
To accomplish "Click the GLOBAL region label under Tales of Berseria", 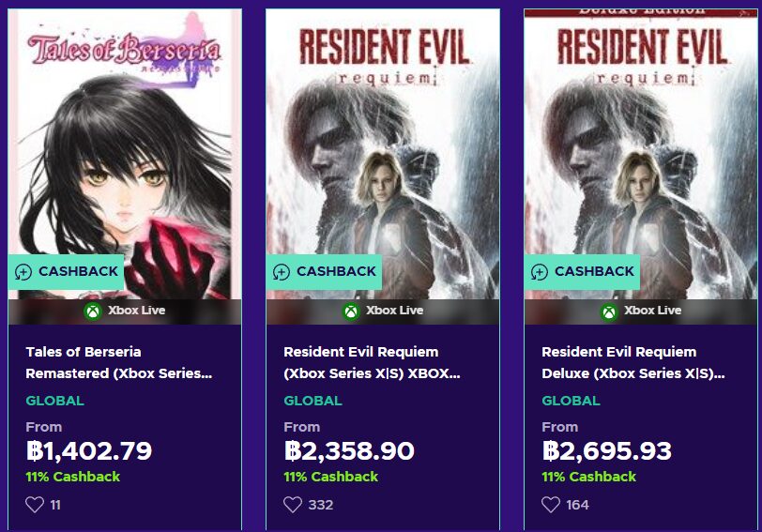I will tap(54, 401).
